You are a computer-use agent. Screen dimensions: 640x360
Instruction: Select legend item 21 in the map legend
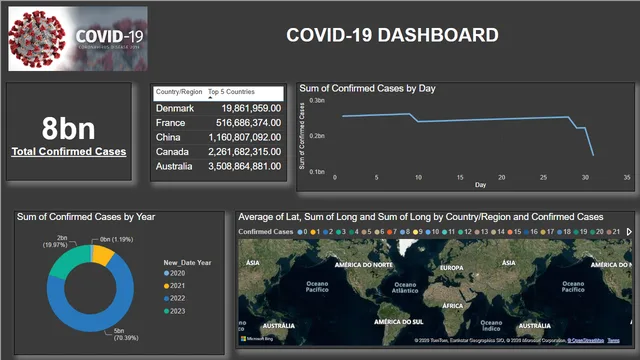613,232
